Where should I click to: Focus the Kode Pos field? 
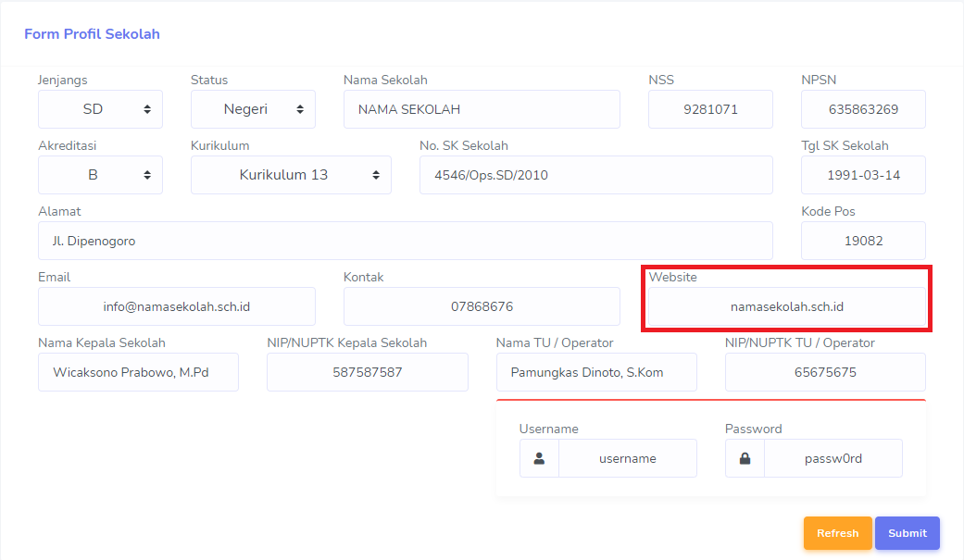pos(863,241)
